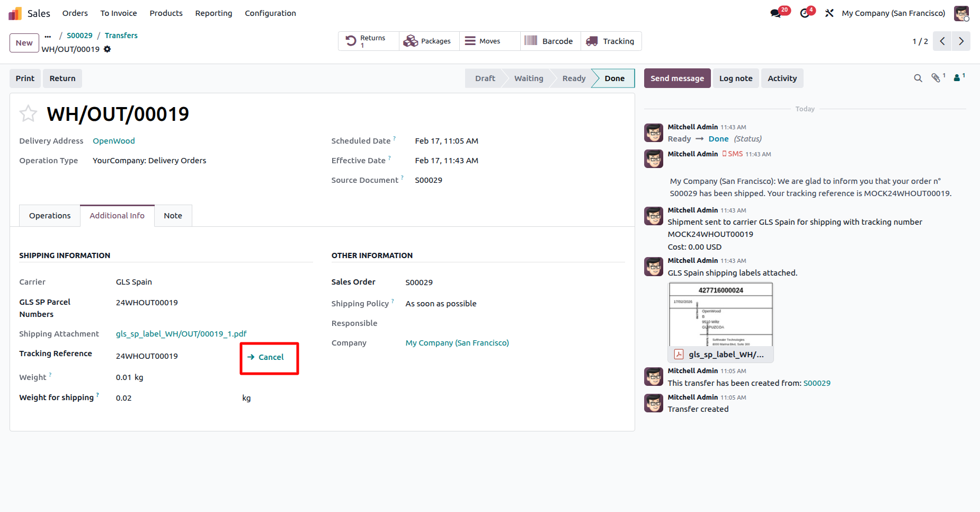Screen dimensions: 980x512
Task: Click the New button
Action: point(24,43)
